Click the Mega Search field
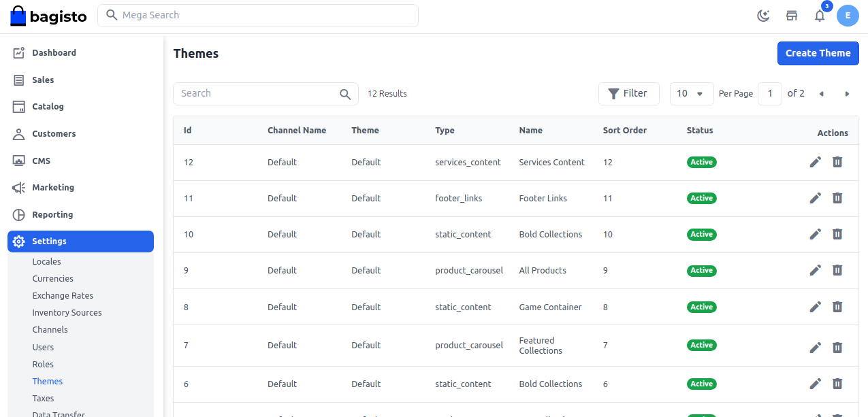This screenshot has width=868, height=417. 258,16
